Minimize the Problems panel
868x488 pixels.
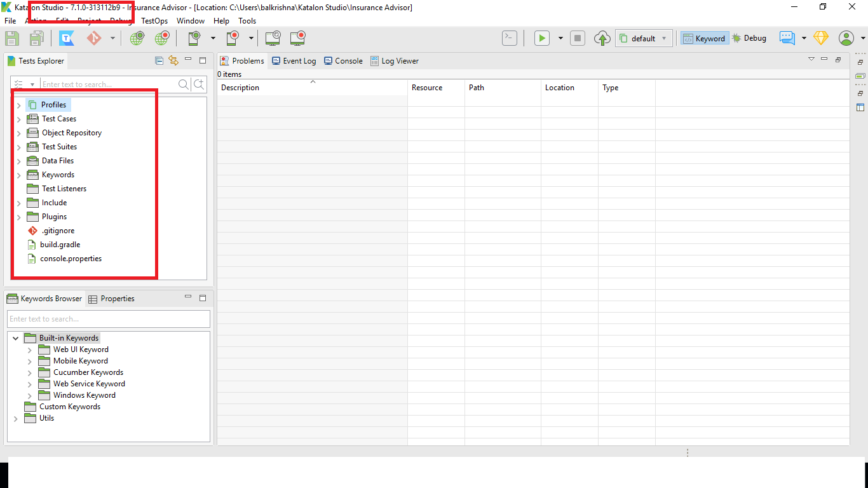click(824, 59)
